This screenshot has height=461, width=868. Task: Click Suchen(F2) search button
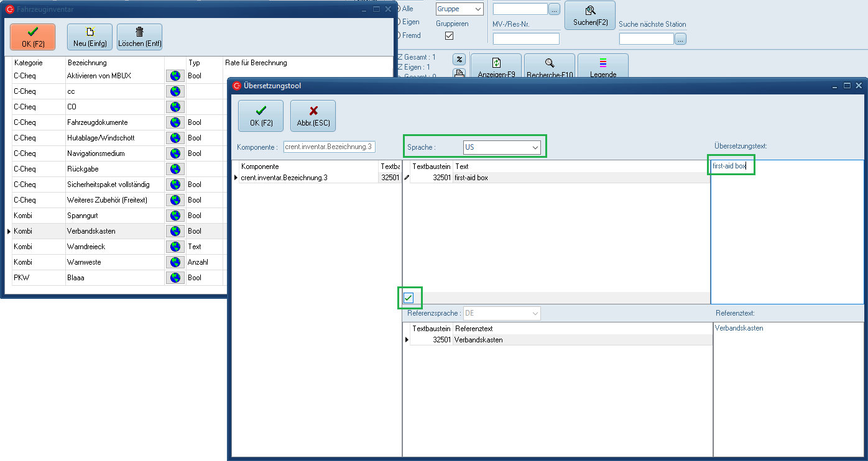[x=590, y=15]
